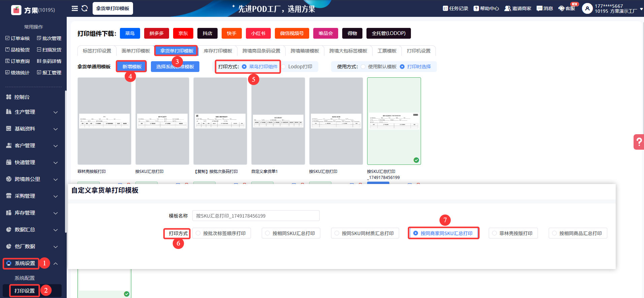Viewport: 644px width, 298px height.
Task: Expand 生产管理 menu
Action: 32,112
